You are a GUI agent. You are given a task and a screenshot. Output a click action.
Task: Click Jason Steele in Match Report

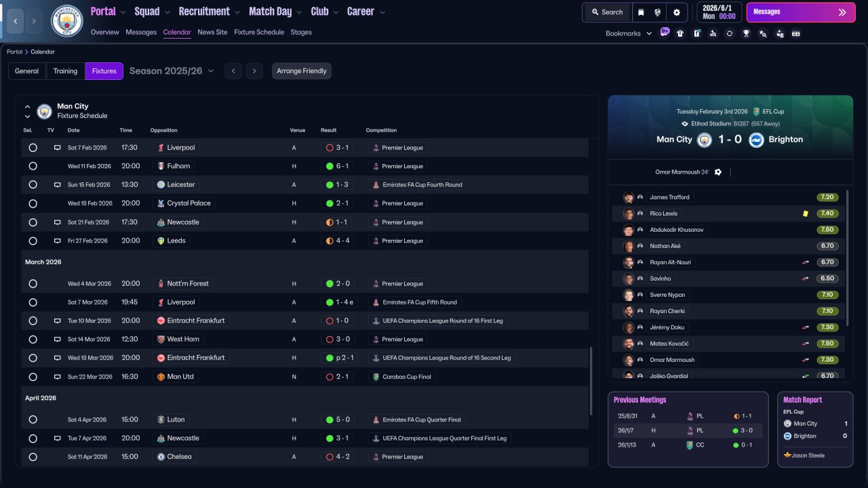(x=808, y=455)
